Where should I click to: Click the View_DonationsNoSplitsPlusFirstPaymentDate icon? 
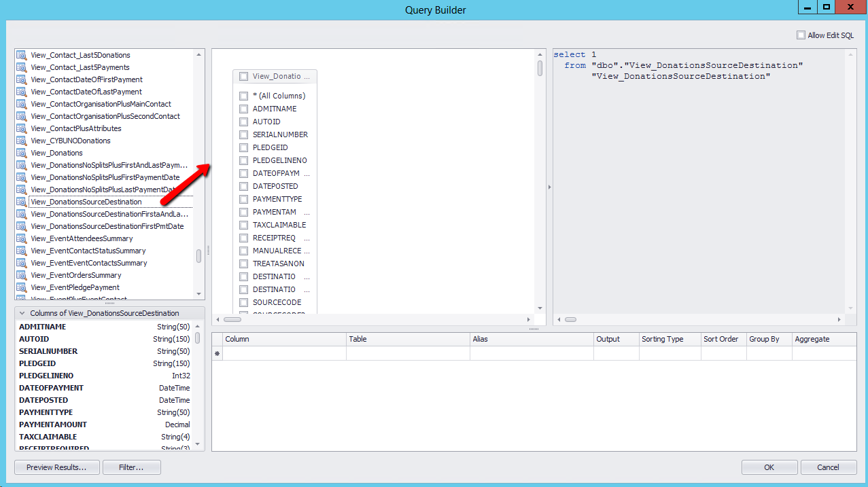pos(21,177)
